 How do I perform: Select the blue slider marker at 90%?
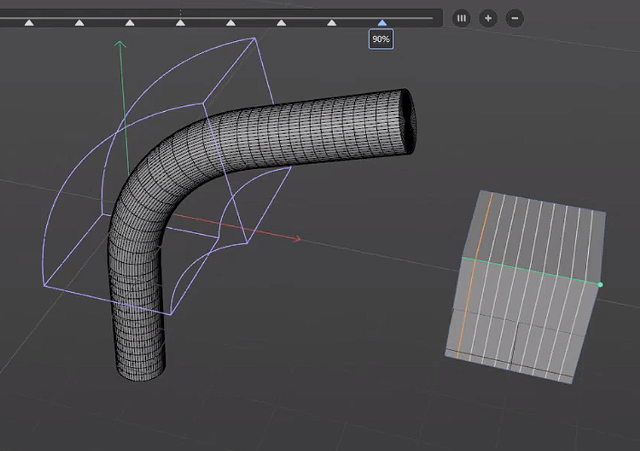point(382,21)
